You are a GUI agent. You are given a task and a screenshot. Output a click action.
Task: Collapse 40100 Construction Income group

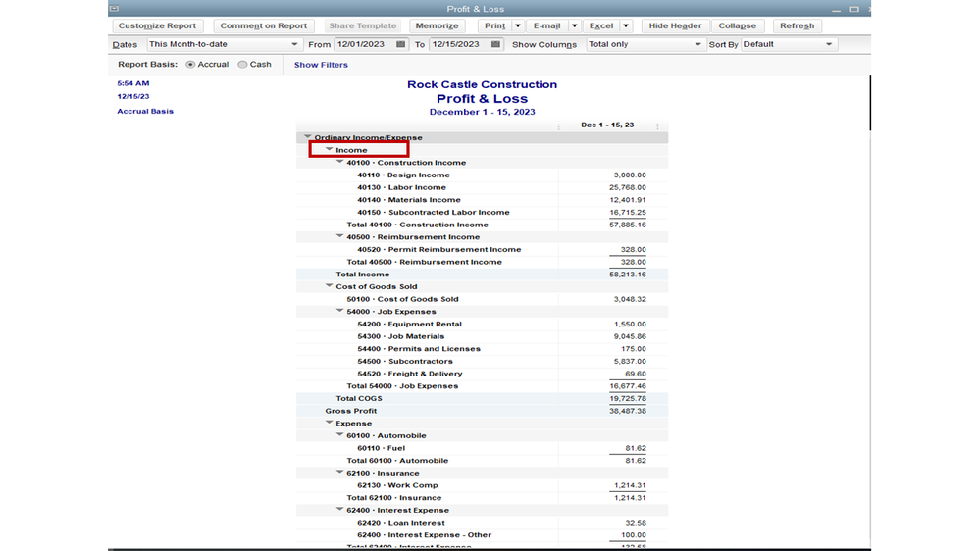point(339,162)
